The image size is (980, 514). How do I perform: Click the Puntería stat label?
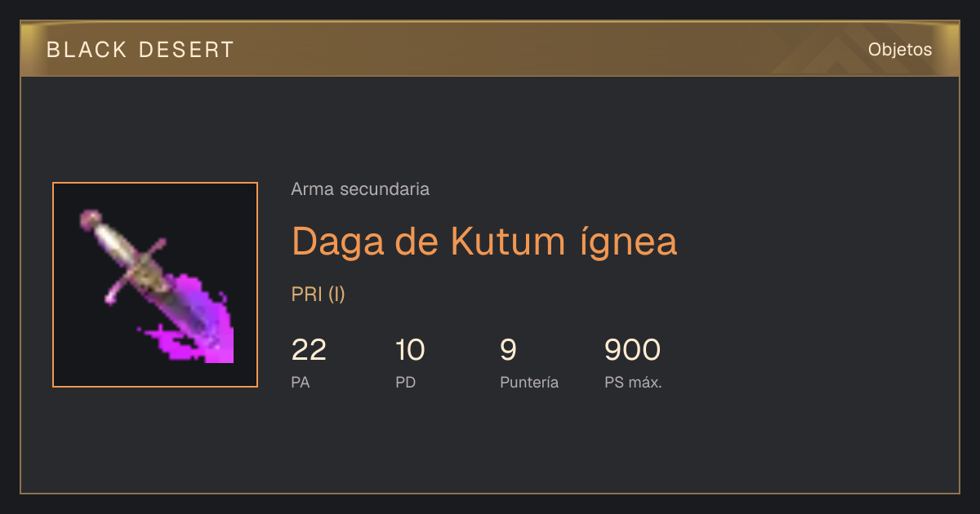(x=529, y=382)
